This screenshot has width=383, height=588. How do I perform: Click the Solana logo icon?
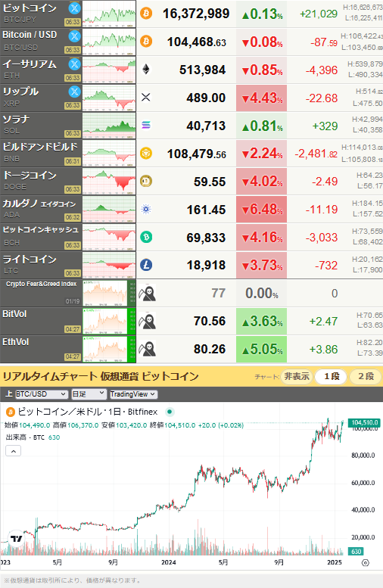click(x=146, y=126)
